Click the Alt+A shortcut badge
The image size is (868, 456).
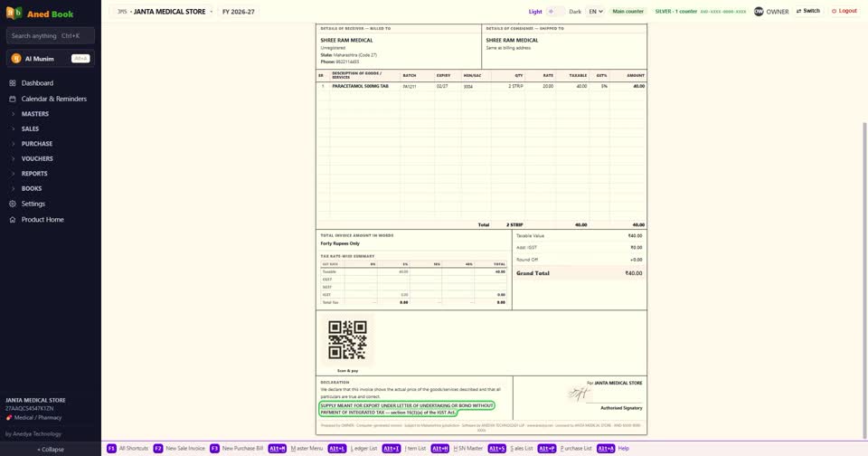coord(606,448)
